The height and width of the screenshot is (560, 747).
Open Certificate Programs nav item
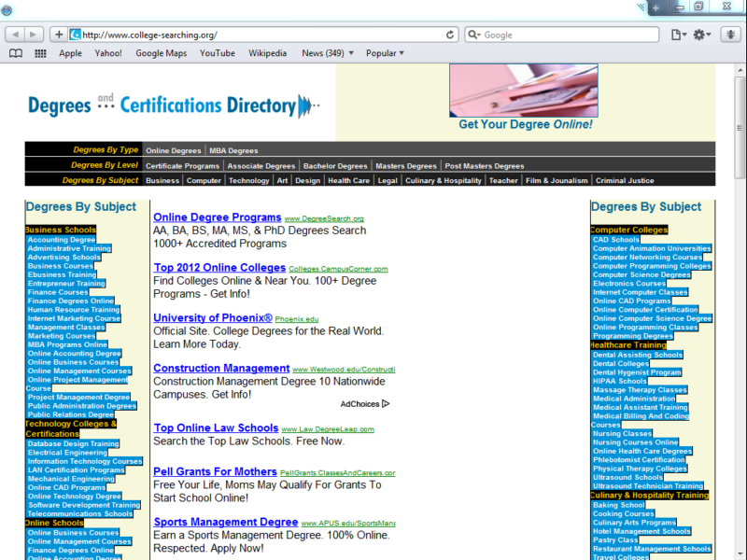coord(182,166)
